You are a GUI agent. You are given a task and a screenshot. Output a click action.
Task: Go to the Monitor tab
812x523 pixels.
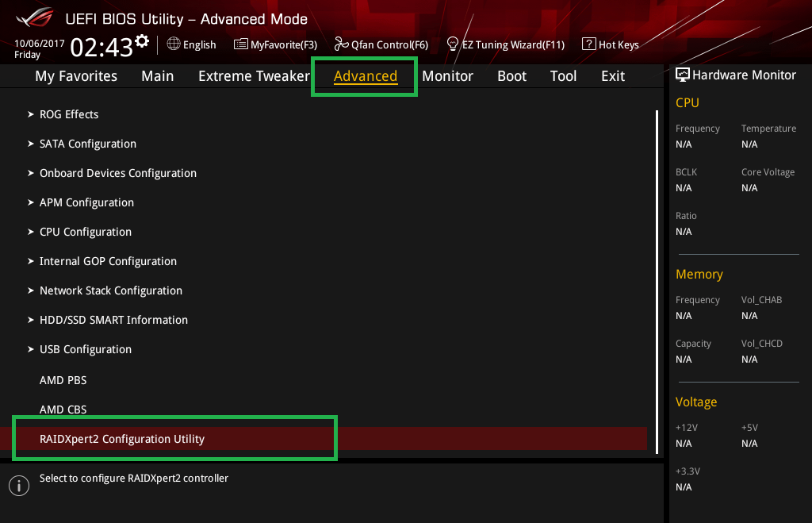447,76
